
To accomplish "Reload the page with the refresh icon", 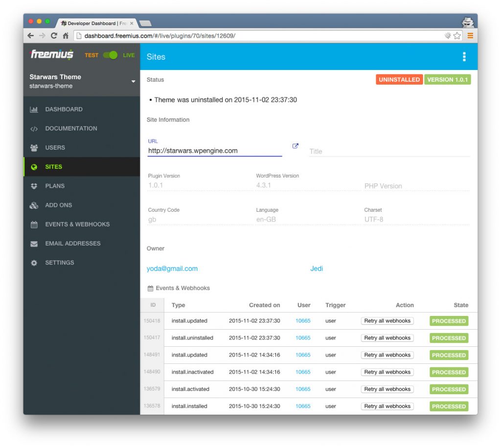I will tap(54, 36).
